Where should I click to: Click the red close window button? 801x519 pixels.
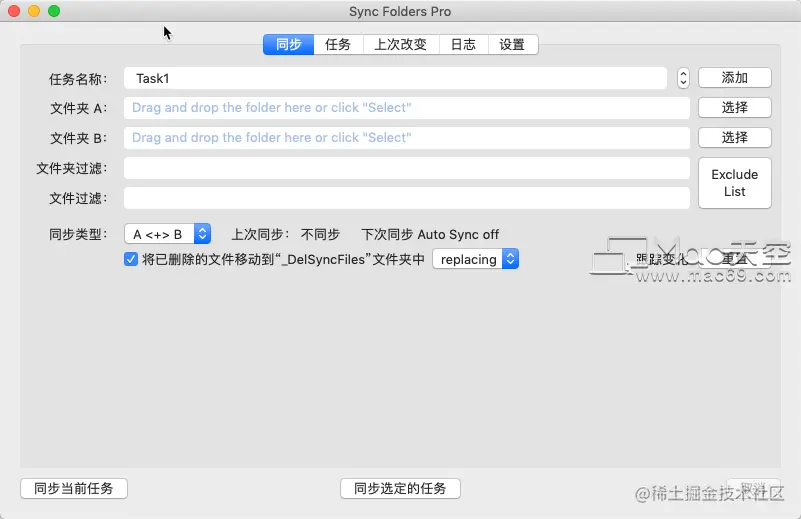[x=14, y=11]
